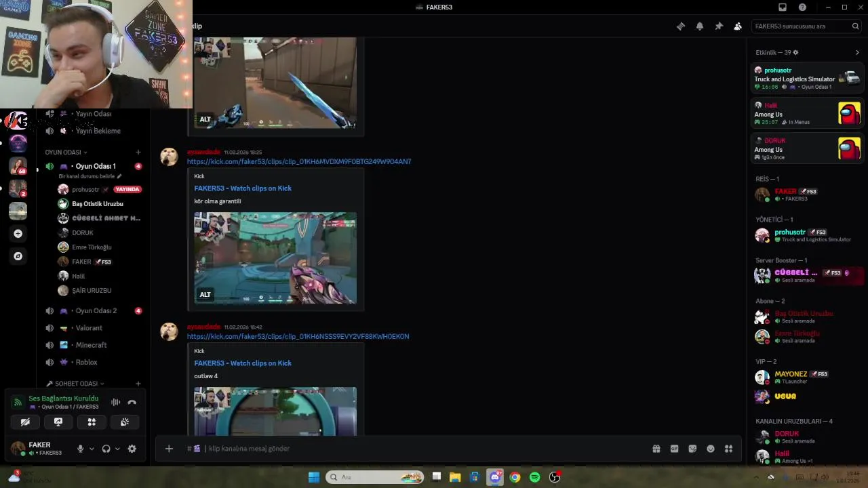Open 'outlaw 4' embed title link
The width and height of the screenshot is (868, 488).
pos(243,363)
